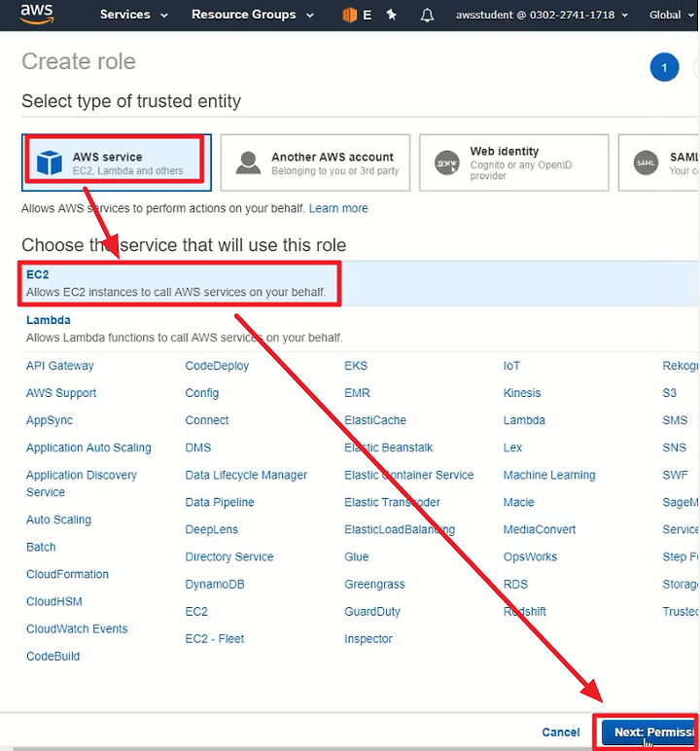
Task: Select Inspector service
Action: coord(368,639)
